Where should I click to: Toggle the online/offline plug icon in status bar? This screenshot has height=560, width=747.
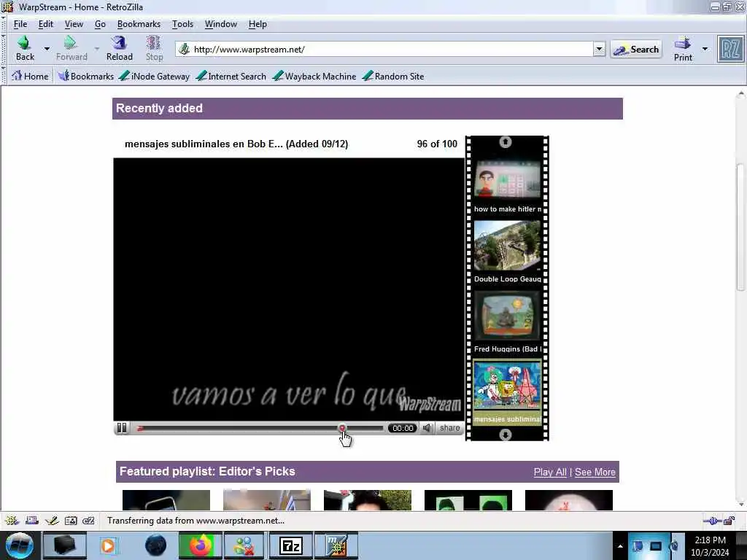click(712, 521)
